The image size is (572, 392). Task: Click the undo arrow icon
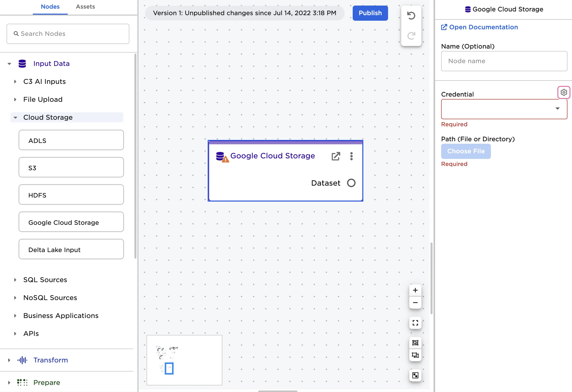pos(411,16)
